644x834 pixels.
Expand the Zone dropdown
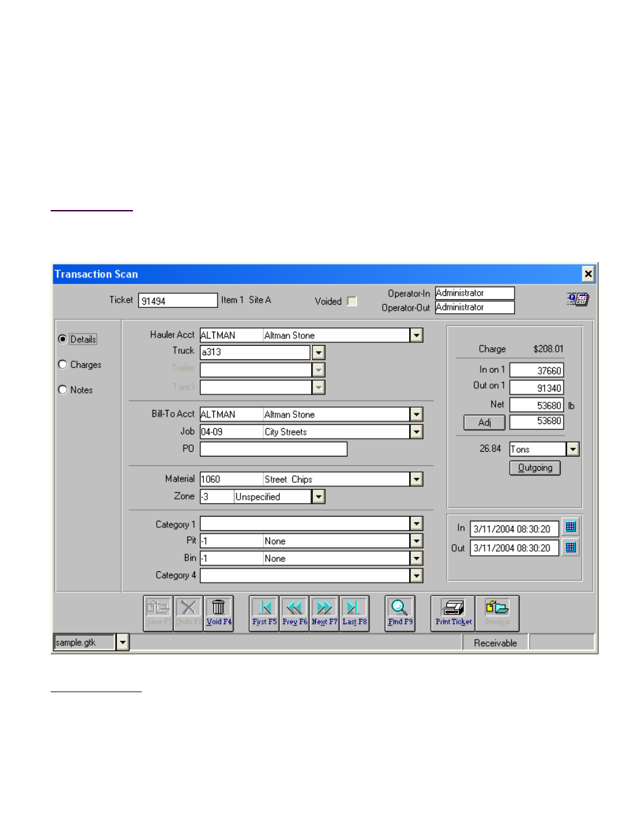pyautogui.click(x=319, y=496)
